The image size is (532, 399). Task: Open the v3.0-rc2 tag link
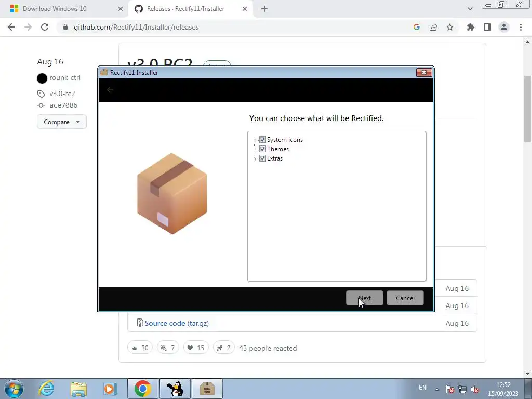(x=62, y=94)
